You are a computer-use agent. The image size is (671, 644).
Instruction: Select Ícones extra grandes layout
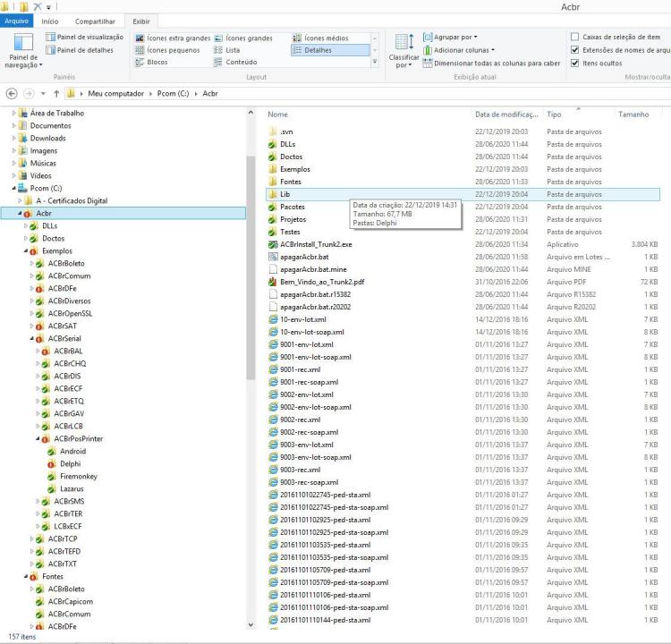click(173, 38)
